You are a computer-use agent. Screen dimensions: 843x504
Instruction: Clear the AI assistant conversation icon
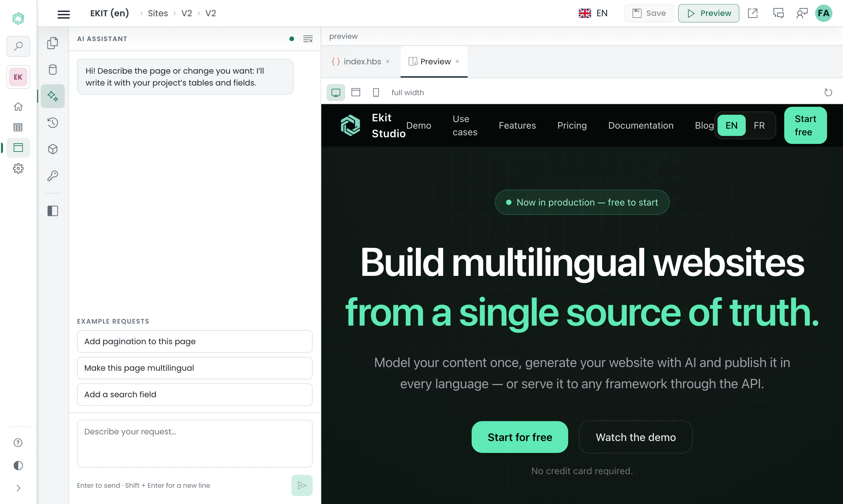pyautogui.click(x=308, y=39)
